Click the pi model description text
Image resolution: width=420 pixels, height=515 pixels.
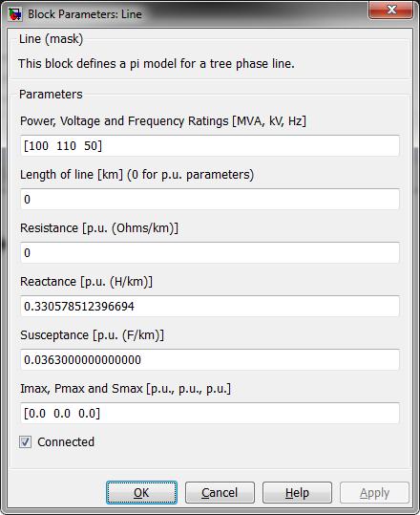[x=157, y=64]
